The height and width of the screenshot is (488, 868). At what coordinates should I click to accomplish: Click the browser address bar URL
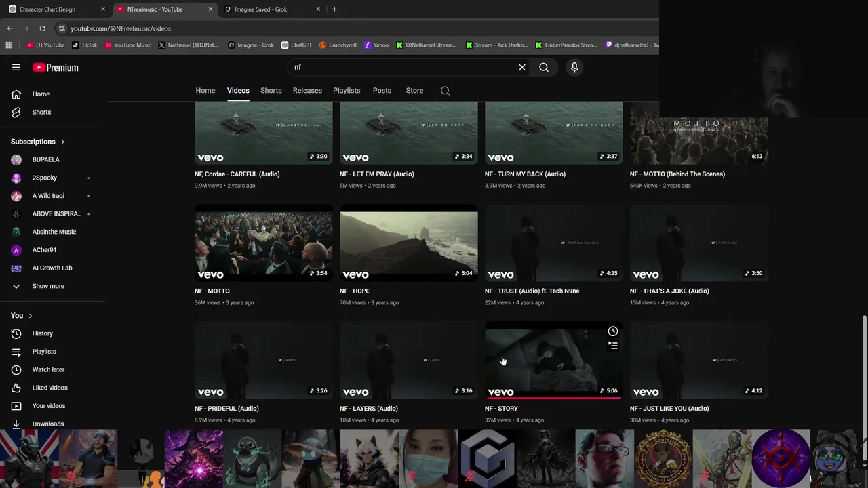(x=121, y=28)
